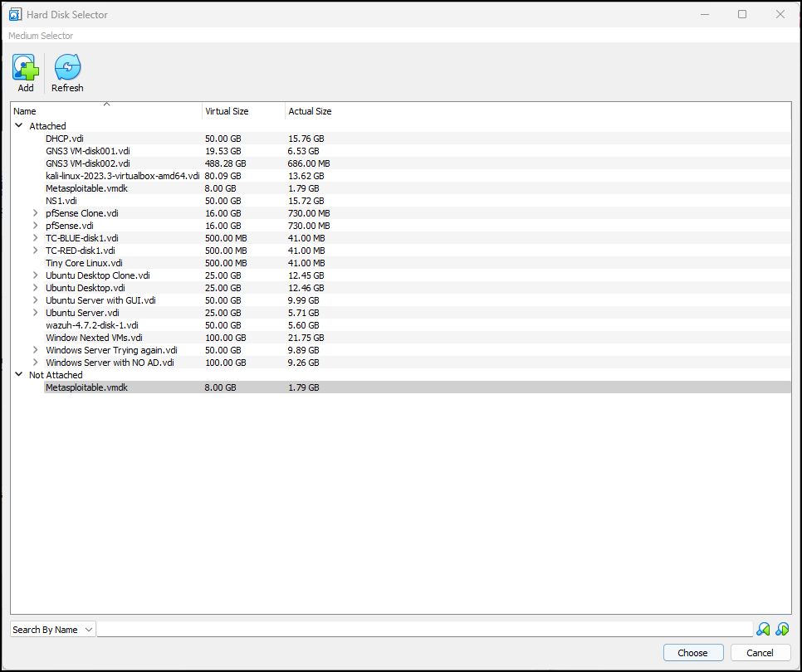Click the Hard Disk Selector title icon
This screenshot has width=802, height=672.
pyautogui.click(x=15, y=14)
